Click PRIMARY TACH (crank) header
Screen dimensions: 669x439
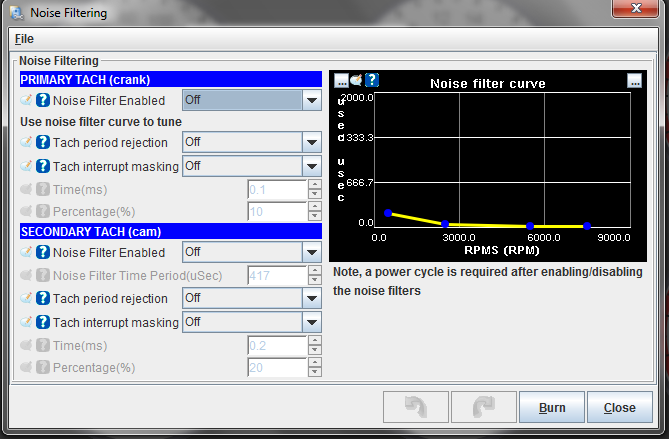pos(171,80)
